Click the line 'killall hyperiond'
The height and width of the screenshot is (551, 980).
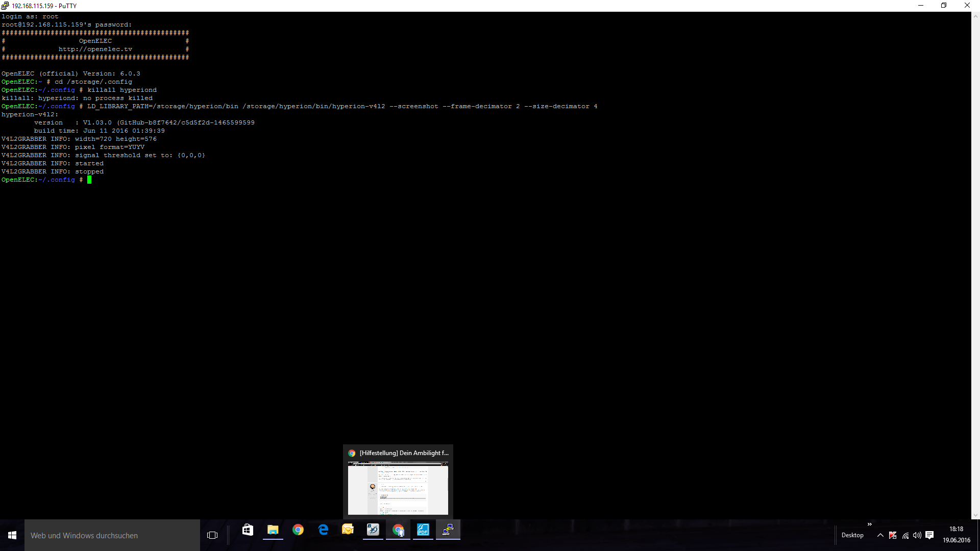(122, 90)
